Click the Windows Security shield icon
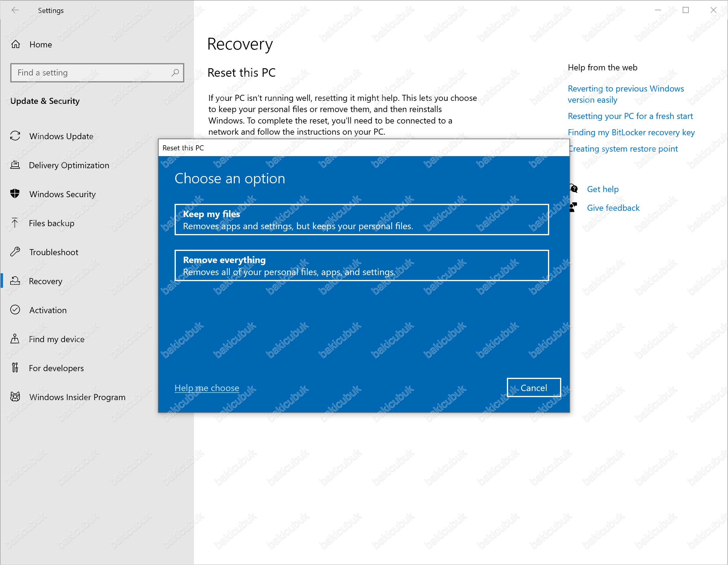This screenshot has width=728, height=565. [x=15, y=194]
